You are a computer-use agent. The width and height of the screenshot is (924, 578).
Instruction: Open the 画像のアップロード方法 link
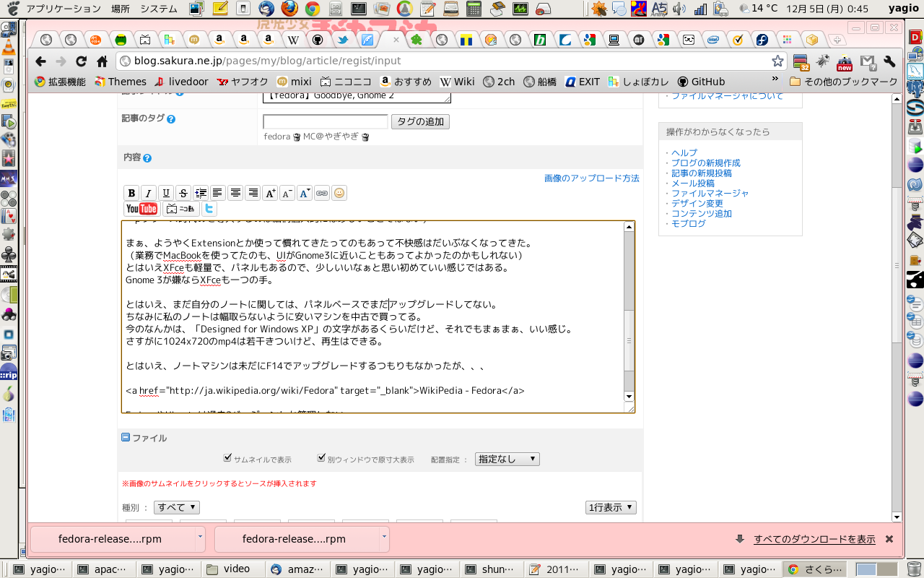click(x=591, y=178)
